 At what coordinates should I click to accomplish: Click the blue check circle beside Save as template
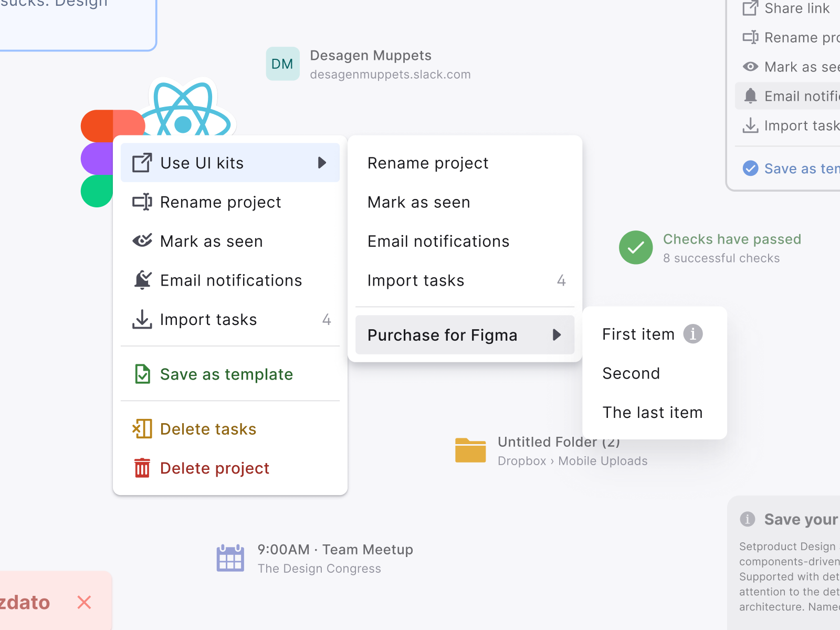click(751, 168)
